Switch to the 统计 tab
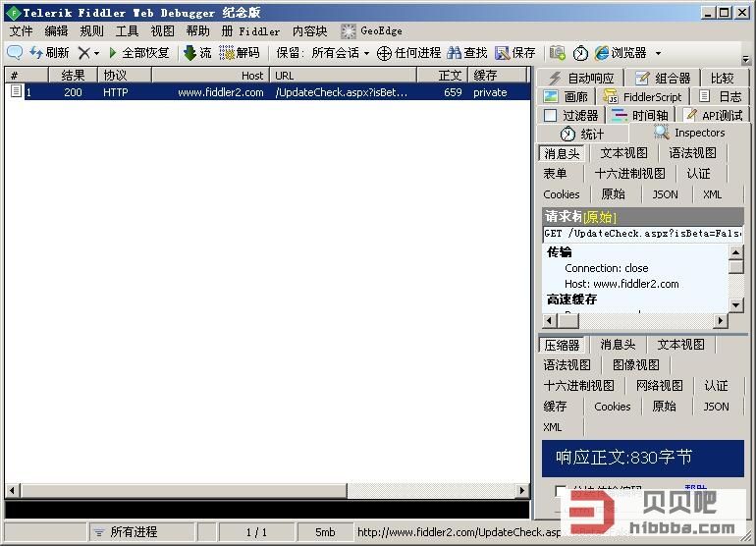 coord(582,134)
